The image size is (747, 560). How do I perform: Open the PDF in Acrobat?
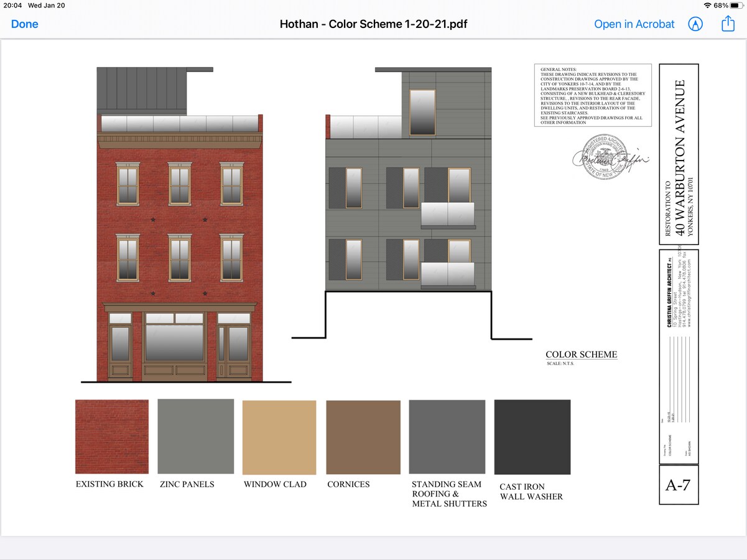[x=634, y=24]
